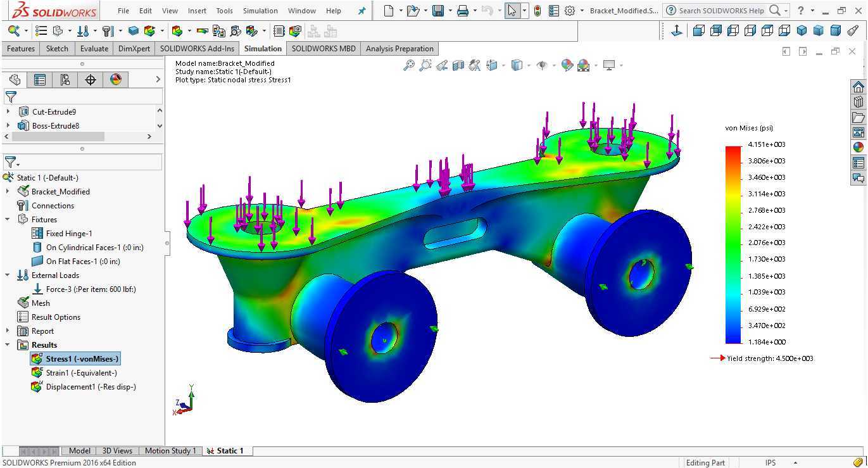Click the Connections Advisor toolbar icon
Image resolution: width=868 pixels, height=468 pixels.
[x=108, y=30]
